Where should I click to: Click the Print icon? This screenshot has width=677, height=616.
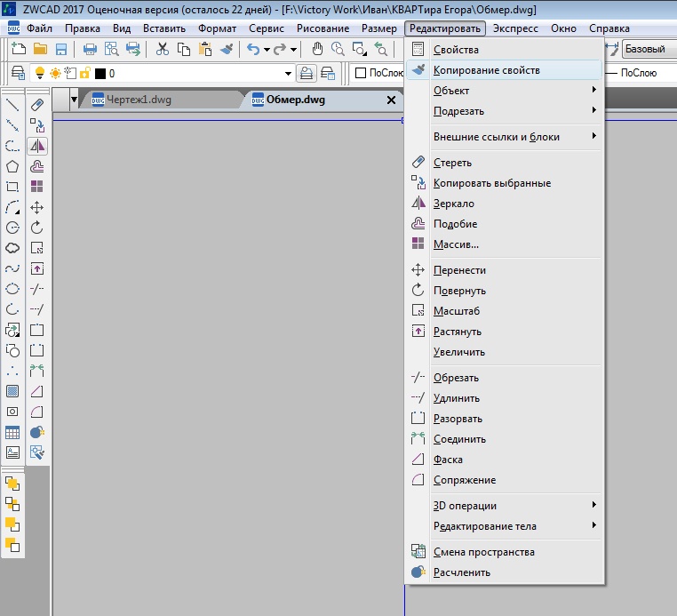tap(90, 49)
